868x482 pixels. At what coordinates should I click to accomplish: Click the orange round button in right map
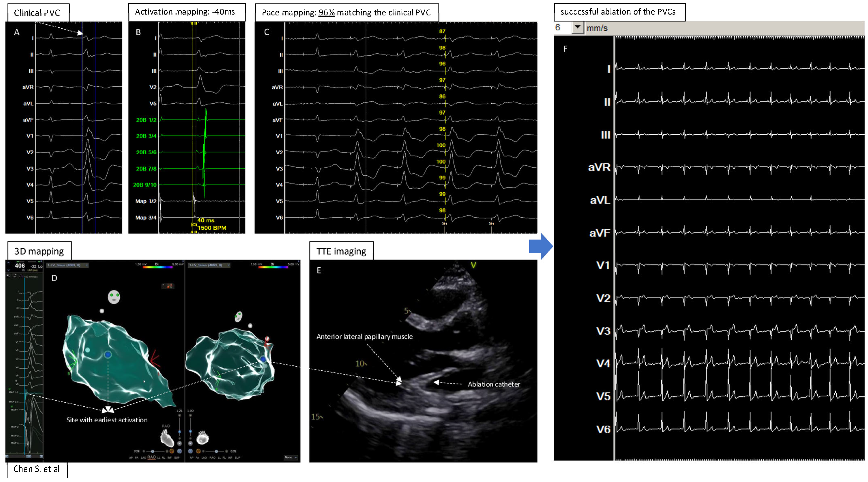tap(198, 451)
